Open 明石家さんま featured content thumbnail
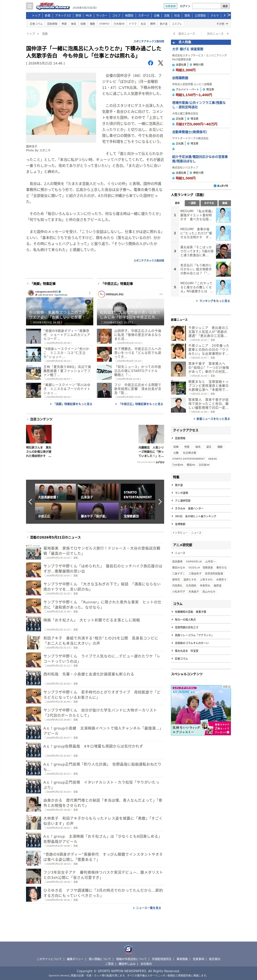 pyautogui.click(x=39, y=434)
